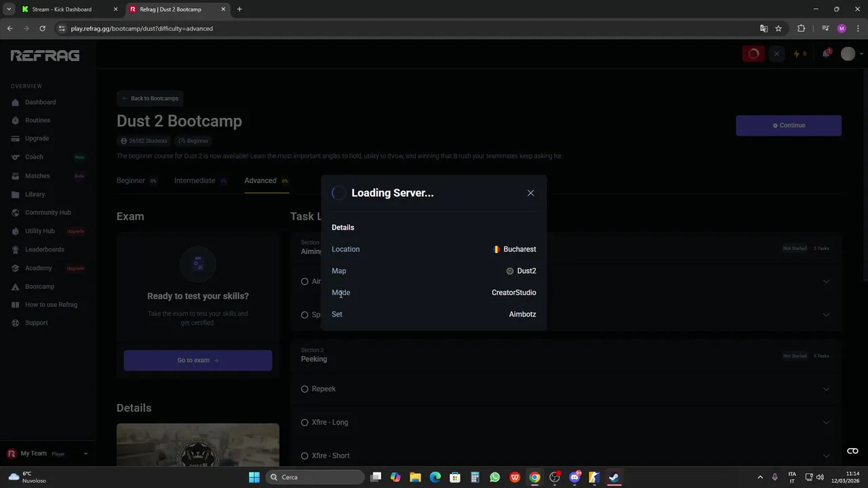Open Leaderboards in the sidebar

coord(44,249)
